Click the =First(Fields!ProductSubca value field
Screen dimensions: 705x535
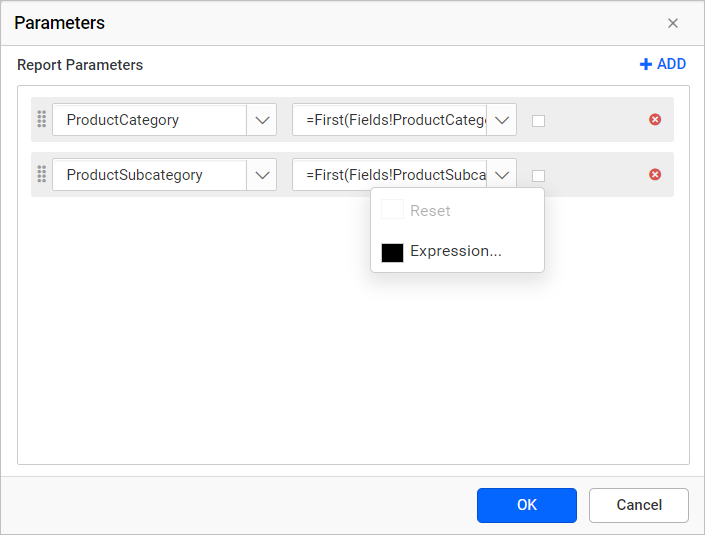[x=389, y=175]
